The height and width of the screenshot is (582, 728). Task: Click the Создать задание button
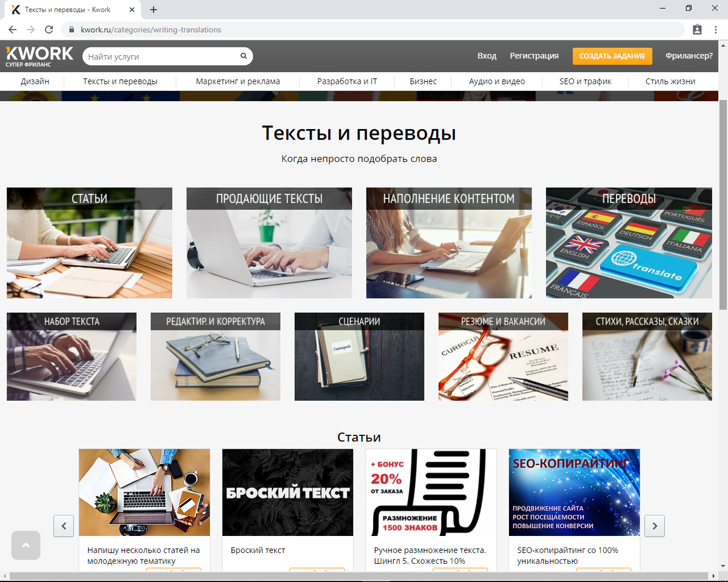coord(612,56)
